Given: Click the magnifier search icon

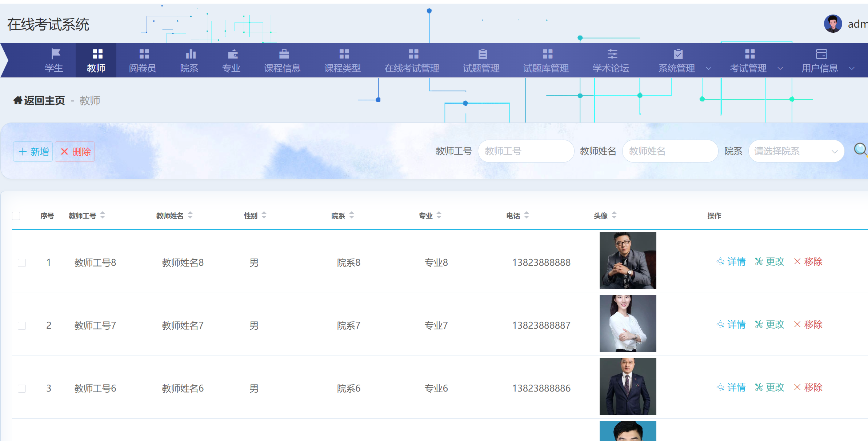Looking at the screenshot, I should [861, 150].
